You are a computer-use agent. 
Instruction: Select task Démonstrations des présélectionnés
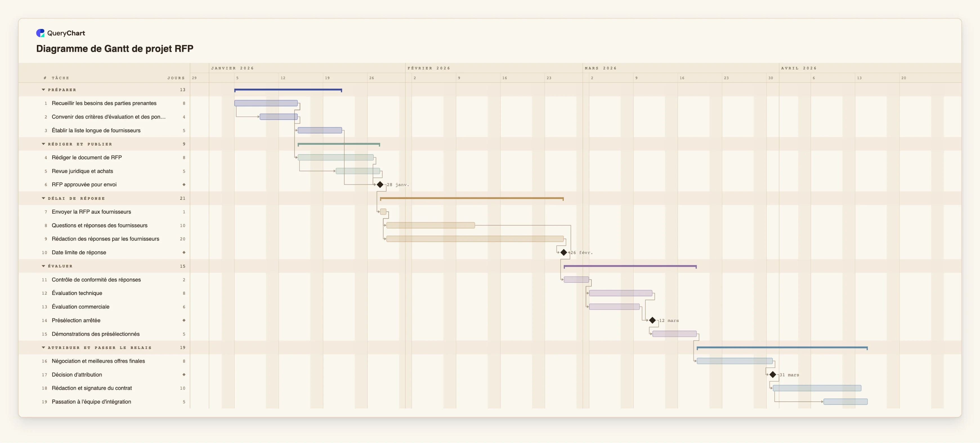96,334
